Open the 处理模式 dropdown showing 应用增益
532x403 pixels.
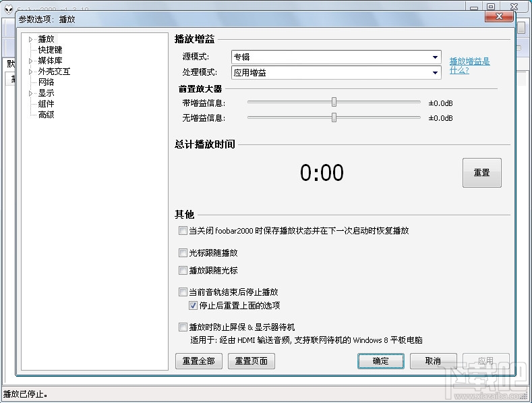pos(336,73)
